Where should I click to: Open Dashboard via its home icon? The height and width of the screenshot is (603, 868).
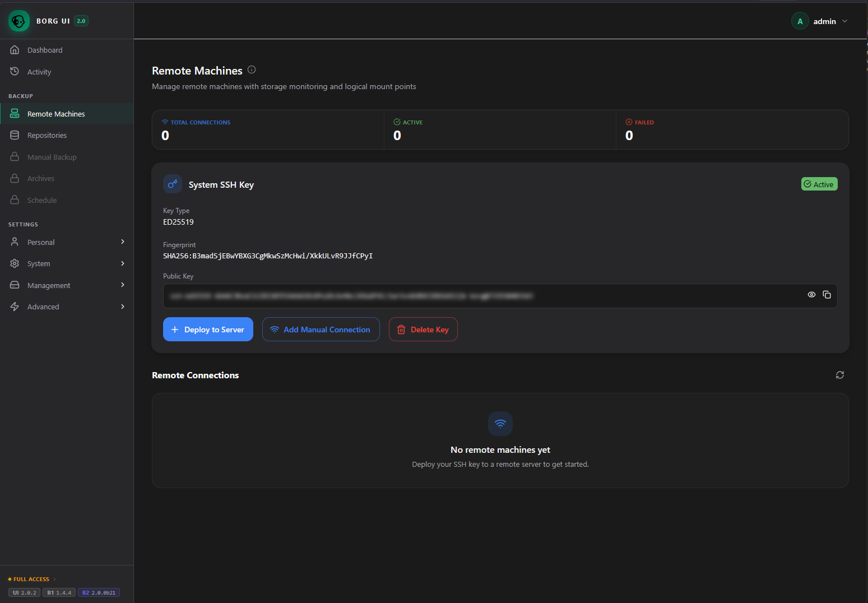15,50
